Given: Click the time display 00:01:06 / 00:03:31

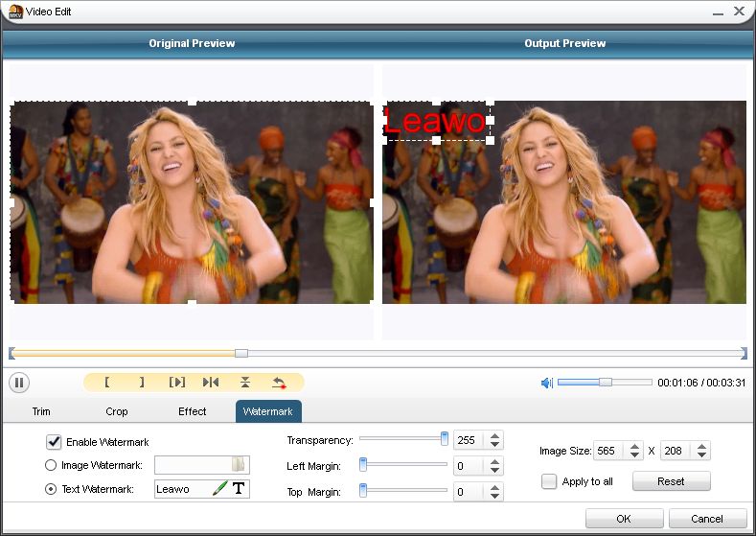Looking at the screenshot, I should (701, 383).
